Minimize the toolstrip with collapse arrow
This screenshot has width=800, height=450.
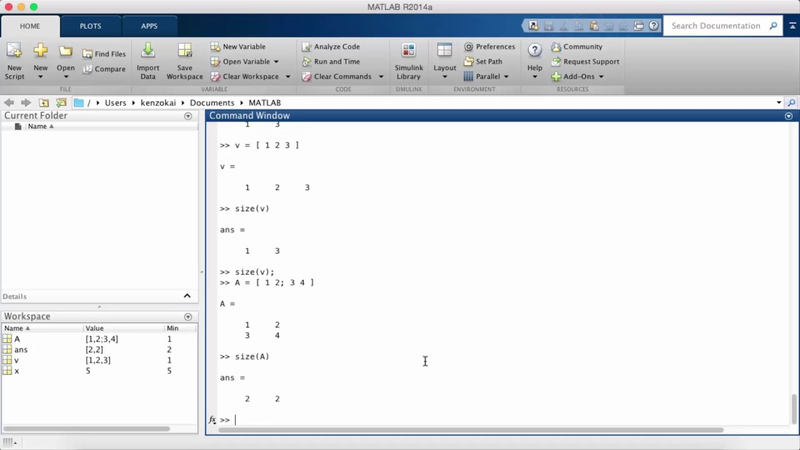792,26
